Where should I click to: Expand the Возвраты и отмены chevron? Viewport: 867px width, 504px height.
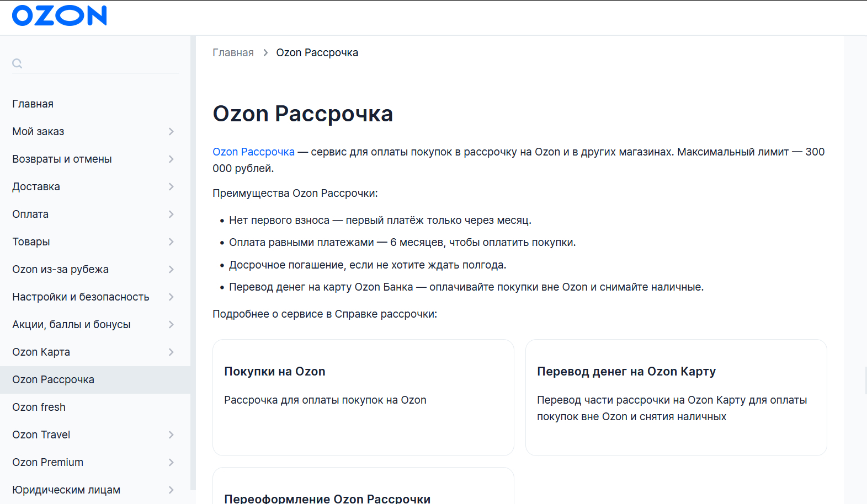(171, 159)
